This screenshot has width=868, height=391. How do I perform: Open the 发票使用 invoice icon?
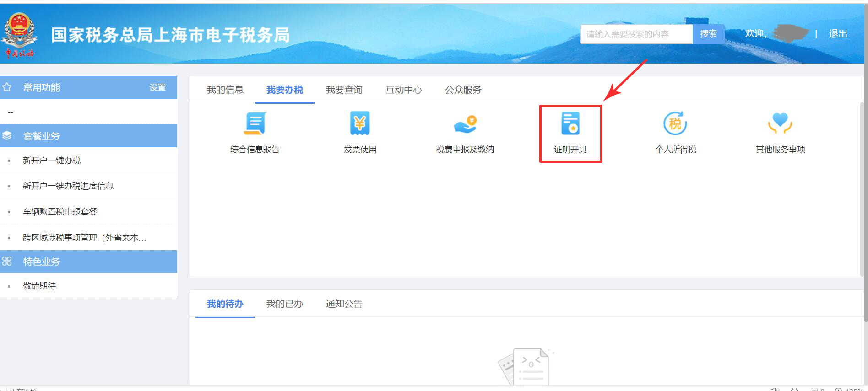point(360,123)
